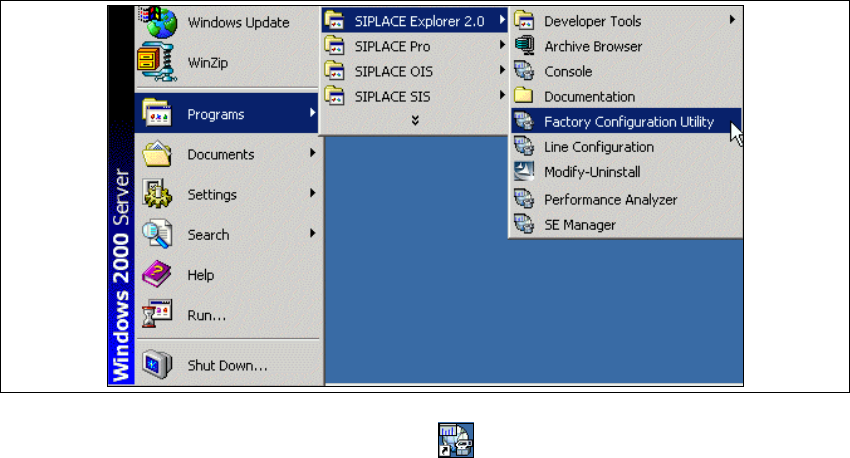Expand the Search submenu arrow
This screenshot has height=458, width=850.
click(312, 233)
